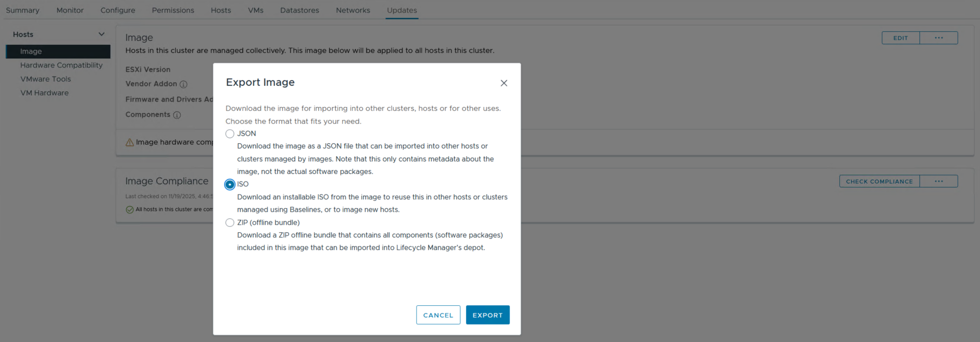Open Hardware Compatibility in sidebar
Screen dimensions: 980x342
(x=61, y=65)
